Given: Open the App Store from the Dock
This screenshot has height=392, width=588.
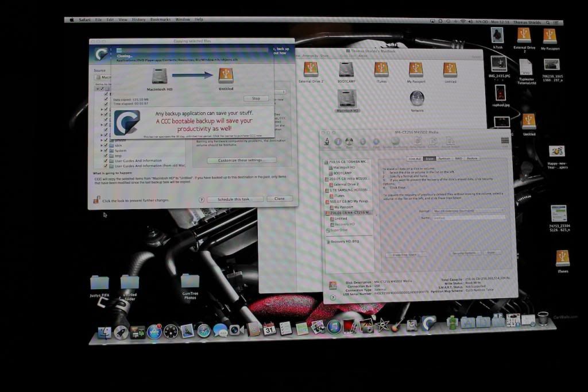Looking at the screenshot, I should tap(154, 332).
